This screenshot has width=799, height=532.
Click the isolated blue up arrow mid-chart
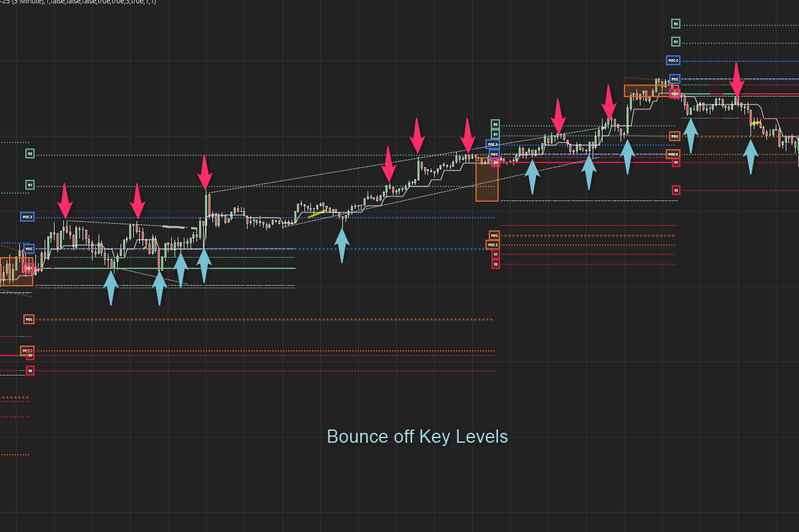point(342,243)
